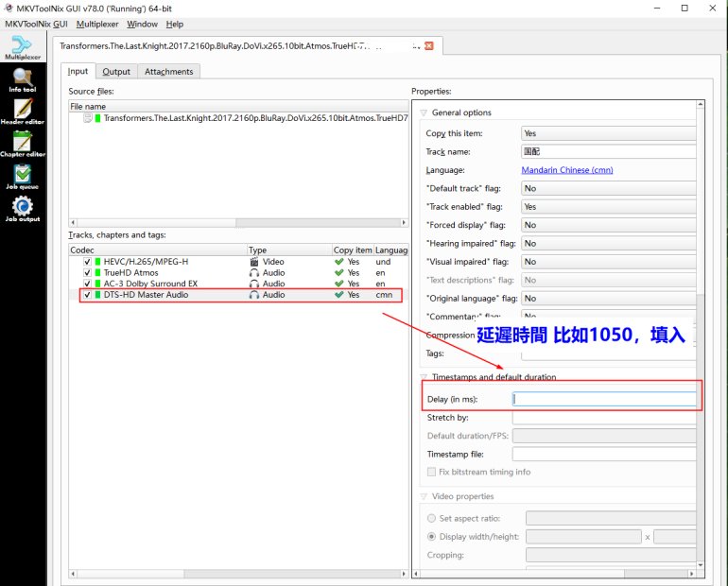
Task: Click the Timestamp file input field
Action: pos(604,455)
